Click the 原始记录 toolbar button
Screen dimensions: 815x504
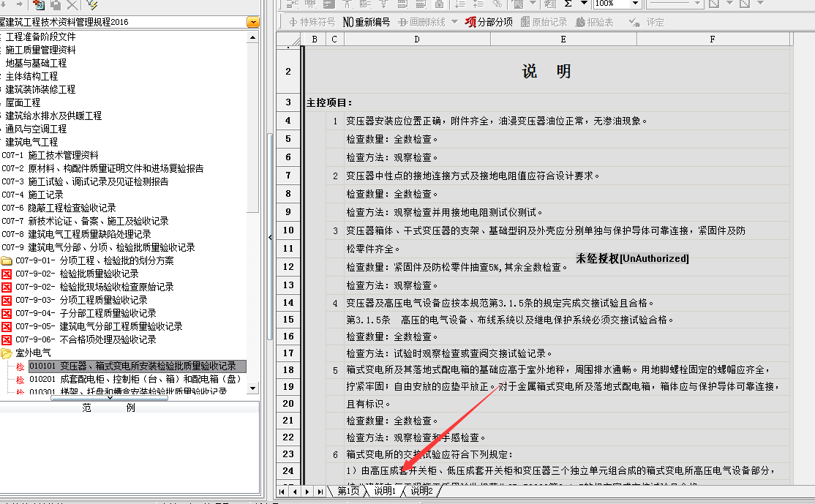[544, 22]
